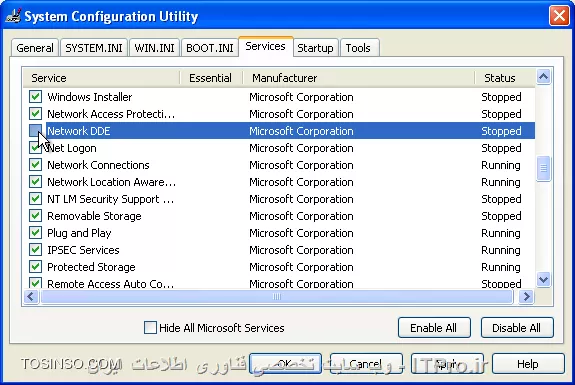Uncheck Network Location Awareness checkbox
This screenshot has height=385, width=575.
[36, 182]
